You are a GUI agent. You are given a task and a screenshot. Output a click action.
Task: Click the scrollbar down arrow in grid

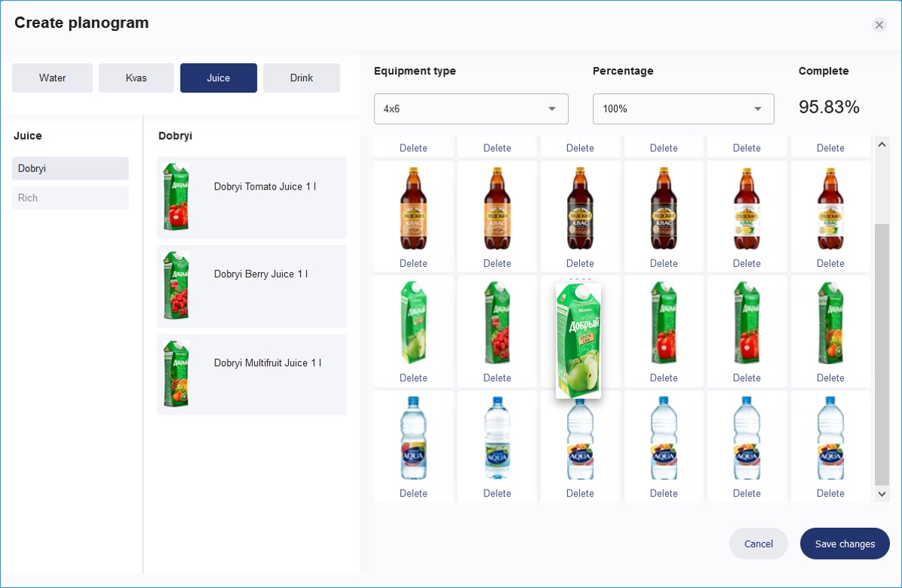click(882, 494)
